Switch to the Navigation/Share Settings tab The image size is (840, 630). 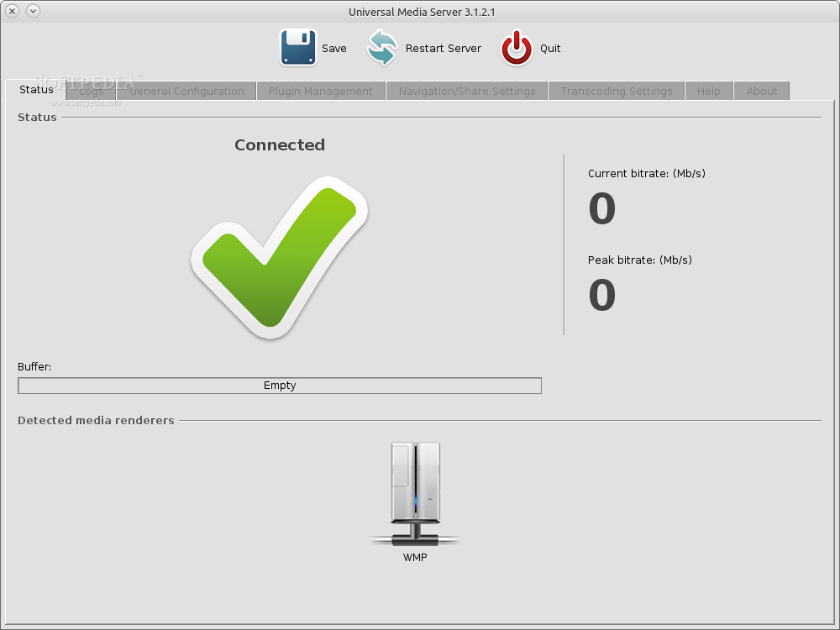click(x=466, y=90)
